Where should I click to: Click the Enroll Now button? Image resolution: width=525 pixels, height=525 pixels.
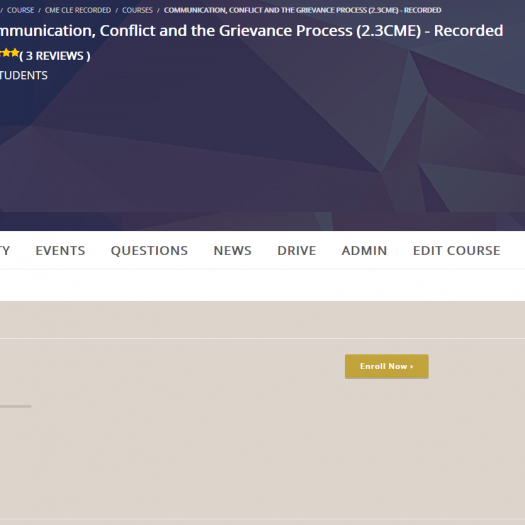[387, 367]
